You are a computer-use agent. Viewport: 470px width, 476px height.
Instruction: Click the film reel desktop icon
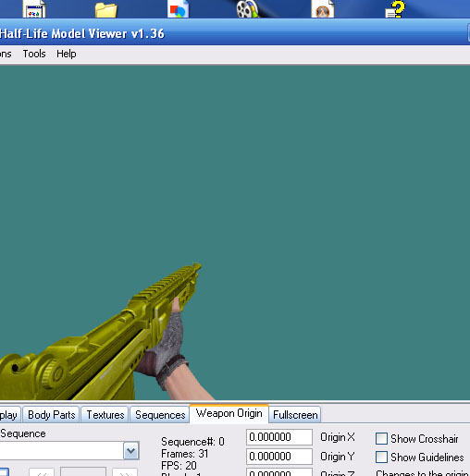coord(247,9)
